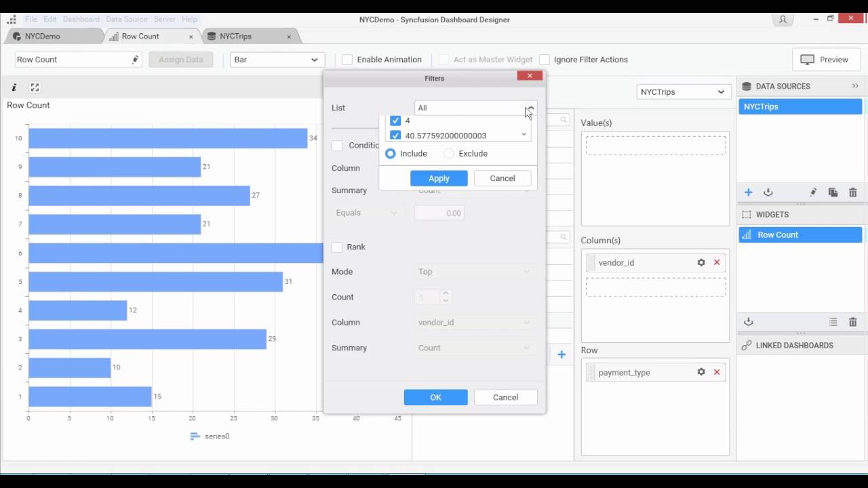
Task: Open the Widgets panel list icon
Action: (x=833, y=322)
